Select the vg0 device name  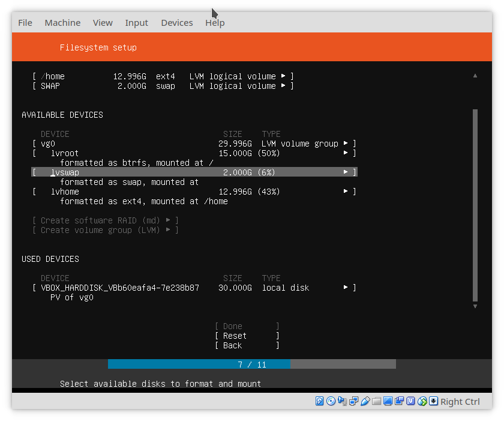click(48, 144)
